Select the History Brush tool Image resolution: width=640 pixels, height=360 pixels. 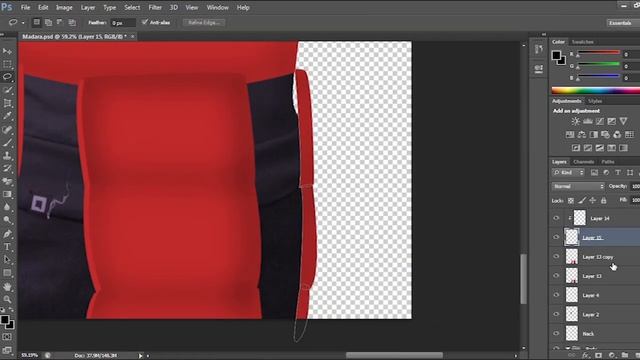pyautogui.click(x=7, y=168)
